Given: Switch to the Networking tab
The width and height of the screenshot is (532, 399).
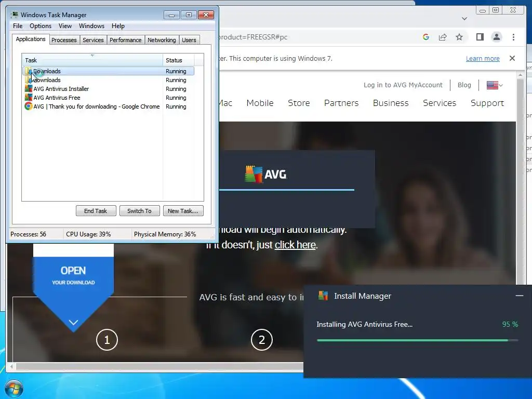Looking at the screenshot, I should [162, 40].
